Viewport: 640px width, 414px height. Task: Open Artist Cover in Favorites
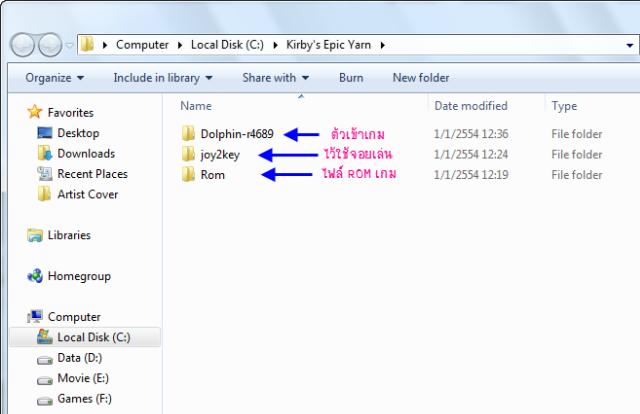tap(87, 194)
